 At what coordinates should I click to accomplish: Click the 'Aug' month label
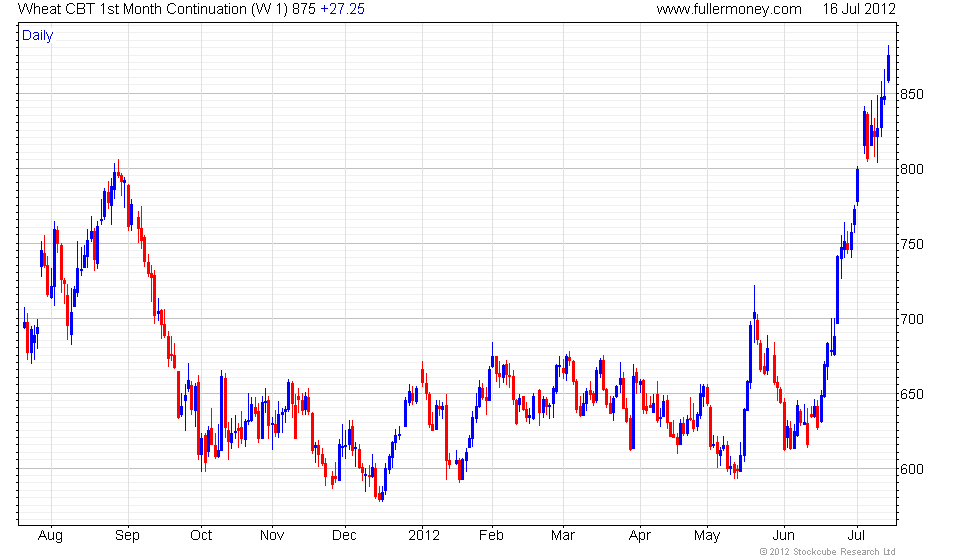tap(51, 536)
